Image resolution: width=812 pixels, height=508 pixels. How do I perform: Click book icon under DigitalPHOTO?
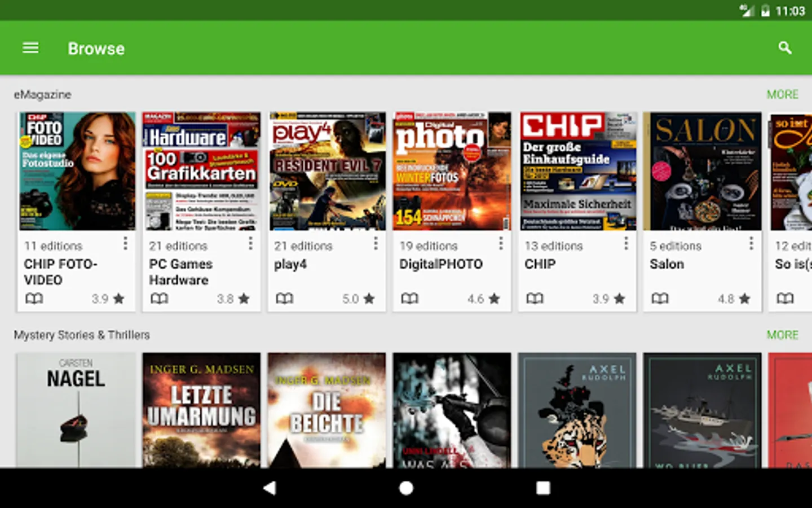click(410, 298)
